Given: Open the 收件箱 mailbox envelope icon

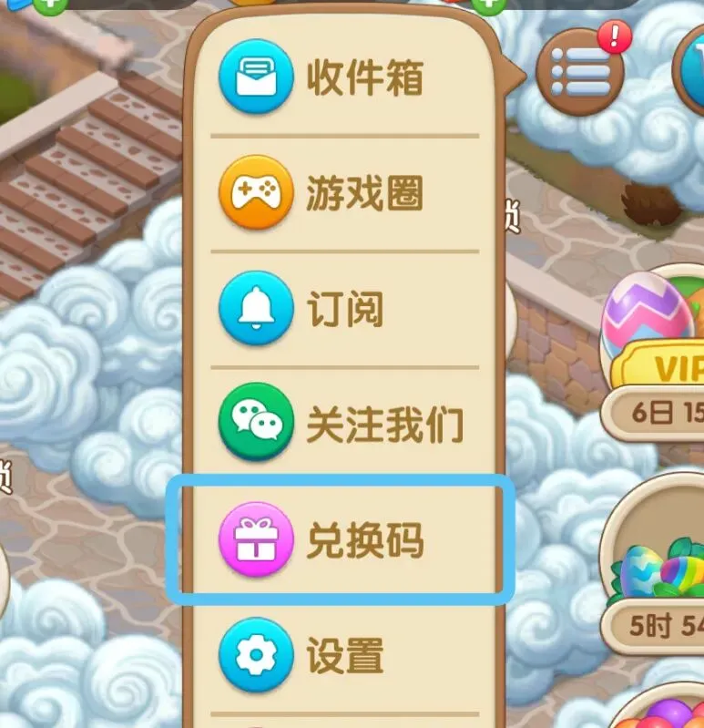Looking at the screenshot, I should 256,77.
